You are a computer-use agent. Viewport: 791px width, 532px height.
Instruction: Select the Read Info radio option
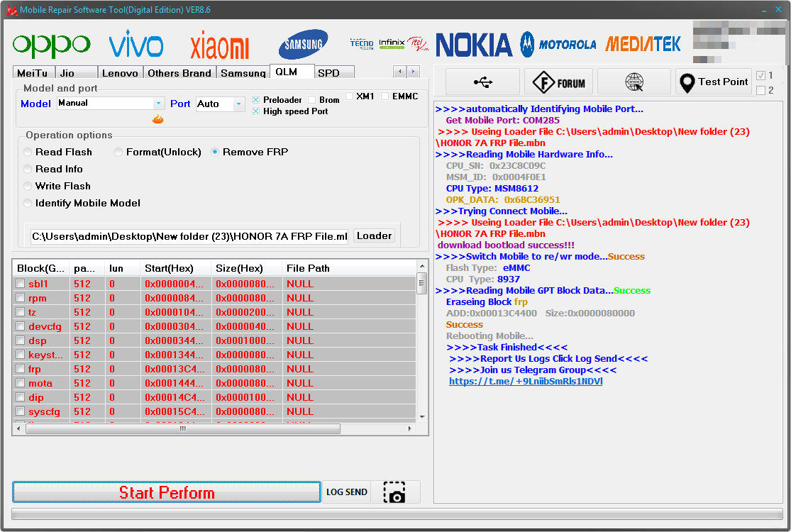point(28,170)
